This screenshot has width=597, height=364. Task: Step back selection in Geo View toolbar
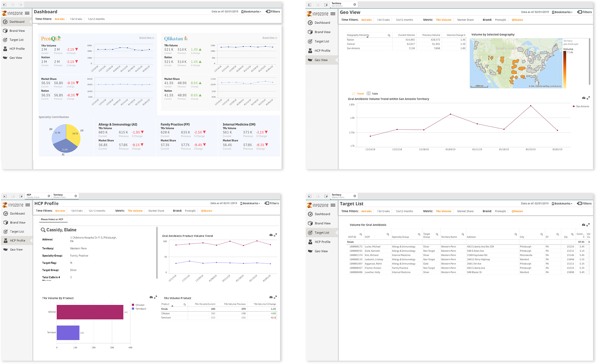(309, 5)
